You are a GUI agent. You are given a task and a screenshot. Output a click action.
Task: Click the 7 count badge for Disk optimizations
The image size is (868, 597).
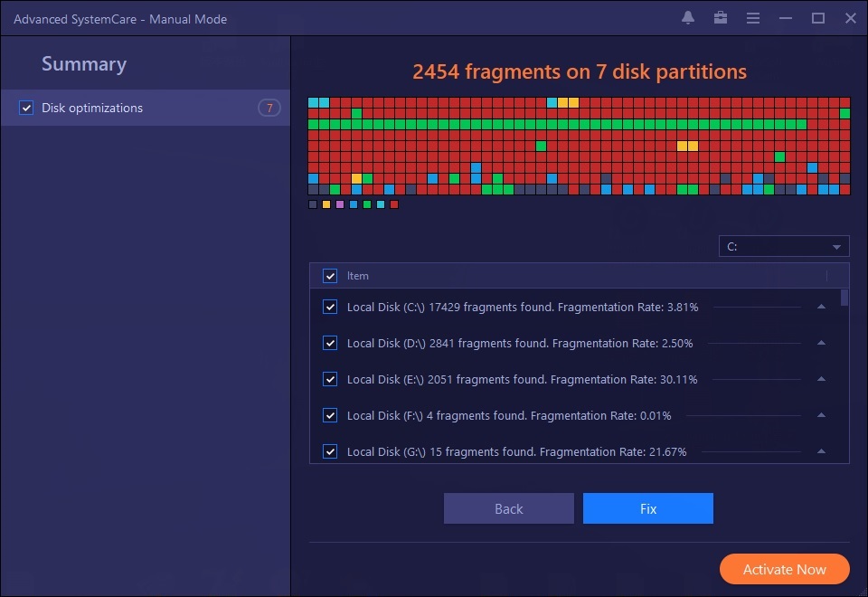(x=269, y=108)
